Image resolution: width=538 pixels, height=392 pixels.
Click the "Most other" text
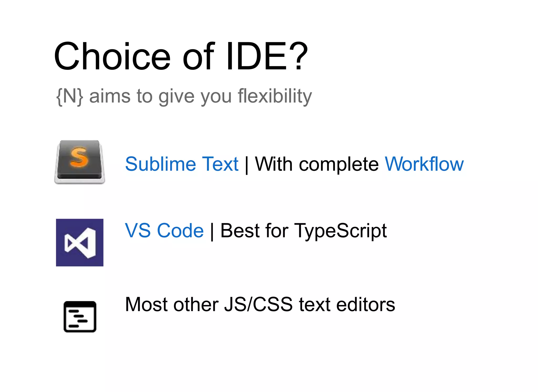(x=172, y=304)
